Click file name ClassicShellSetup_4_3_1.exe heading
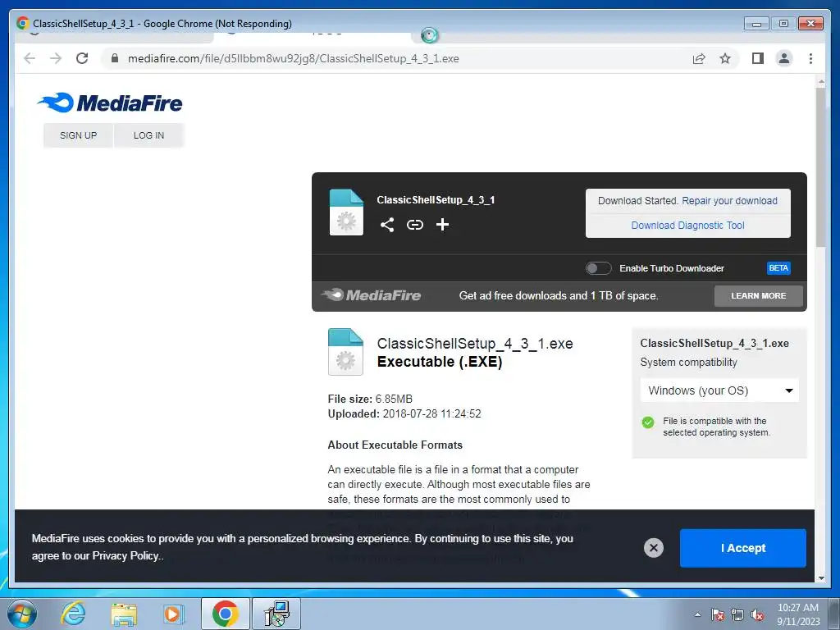Image resolution: width=840 pixels, height=630 pixels. click(475, 344)
